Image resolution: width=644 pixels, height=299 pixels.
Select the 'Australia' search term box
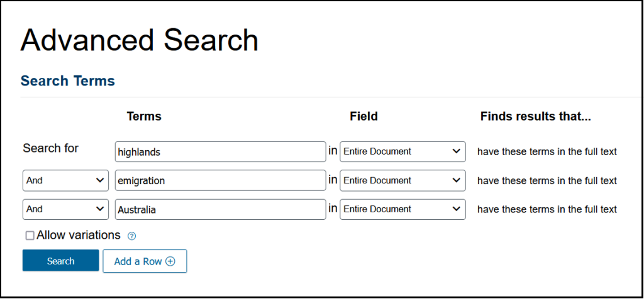click(220, 210)
